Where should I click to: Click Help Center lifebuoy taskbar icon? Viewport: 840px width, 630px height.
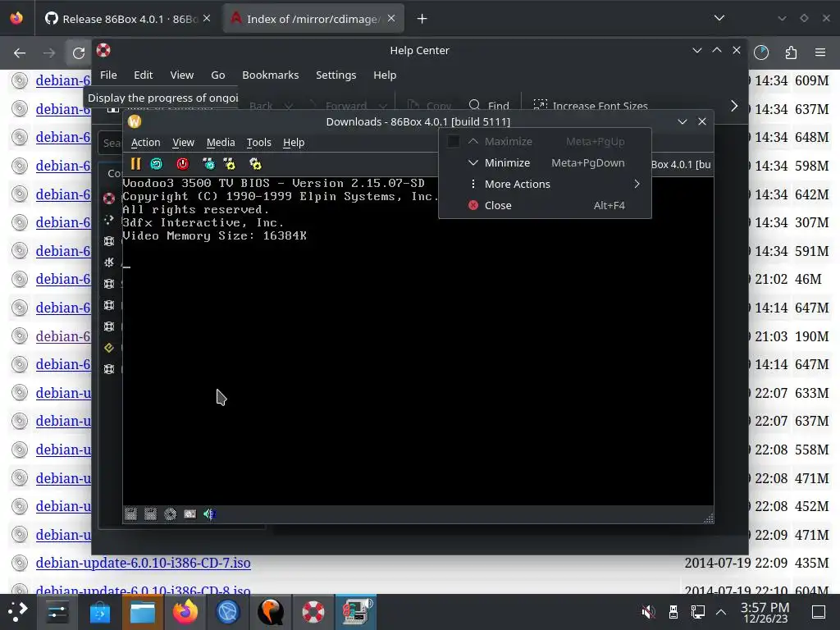coord(313,612)
